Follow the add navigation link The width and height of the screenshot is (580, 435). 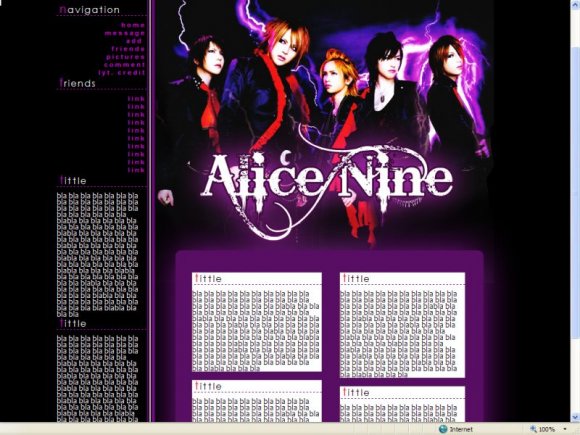coord(134,41)
